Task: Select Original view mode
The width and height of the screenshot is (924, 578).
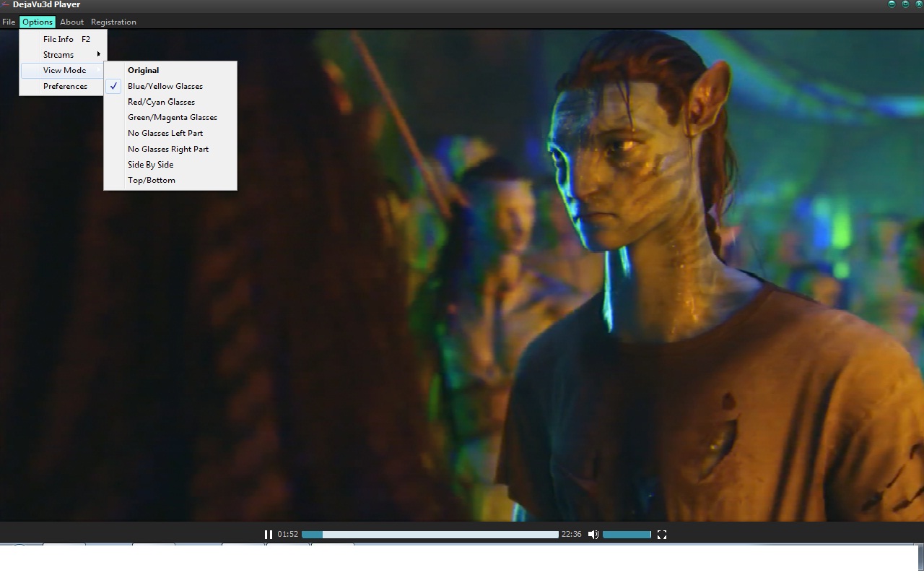Action: pos(143,70)
